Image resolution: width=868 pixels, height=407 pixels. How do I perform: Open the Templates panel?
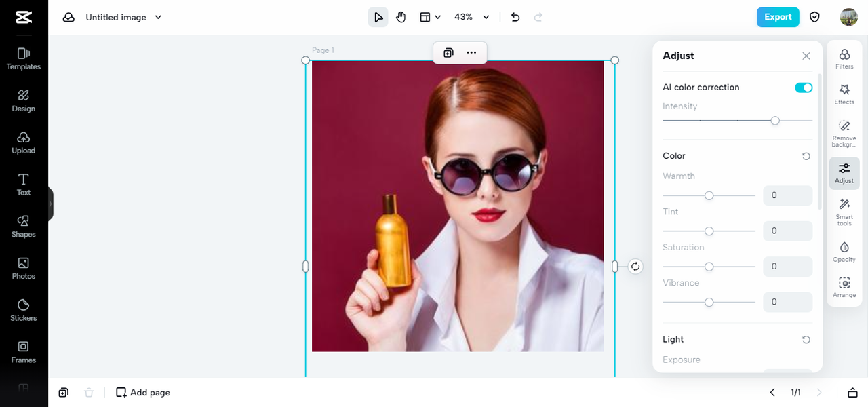(24, 59)
